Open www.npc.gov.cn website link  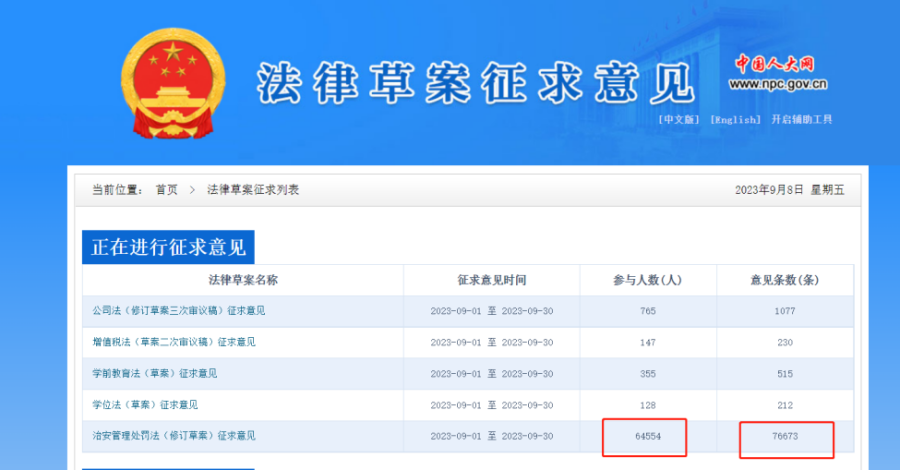tap(776, 86)
